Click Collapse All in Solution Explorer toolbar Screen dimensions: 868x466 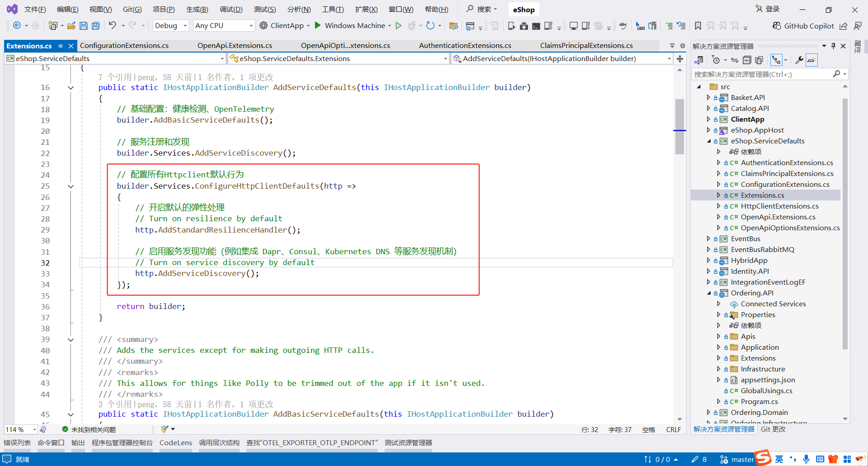747,60
